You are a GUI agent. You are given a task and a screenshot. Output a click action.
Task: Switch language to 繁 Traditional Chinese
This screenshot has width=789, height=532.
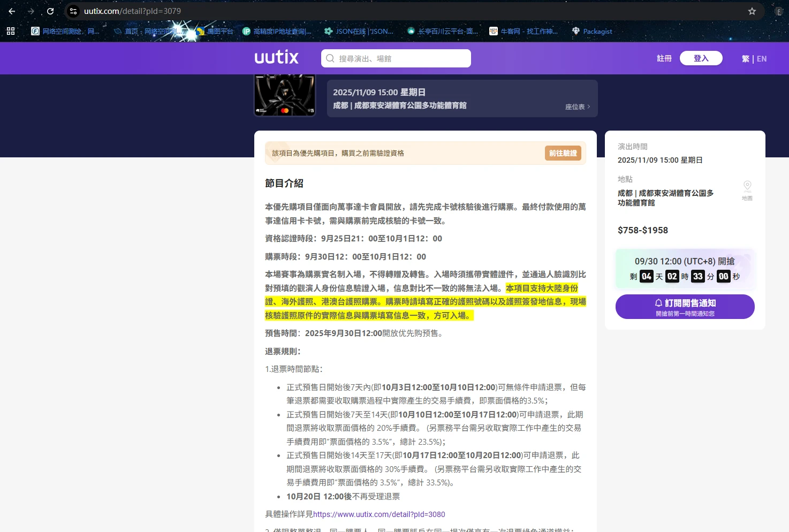(x=745, y=59)
